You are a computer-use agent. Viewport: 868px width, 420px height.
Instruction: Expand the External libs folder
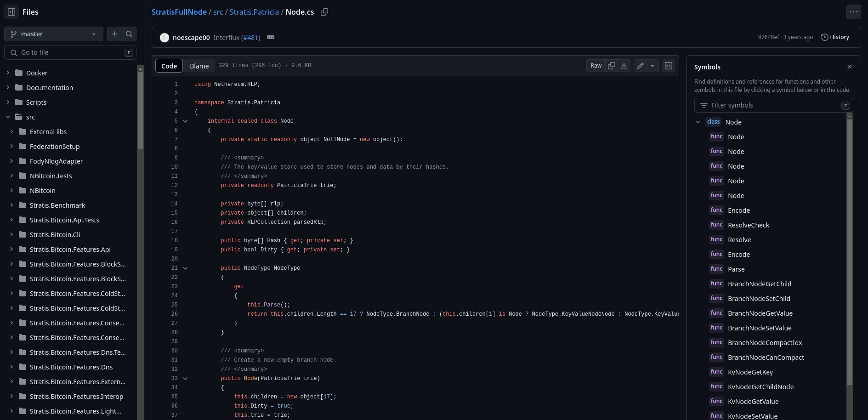tap(11, 131)
